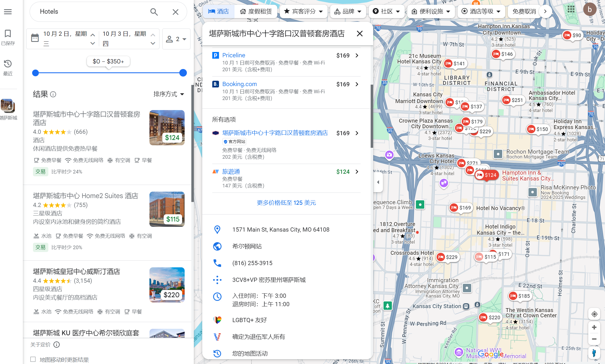Expand the Priceline $169 offer
The image size is (605, 364).
[x=357, y=56]
